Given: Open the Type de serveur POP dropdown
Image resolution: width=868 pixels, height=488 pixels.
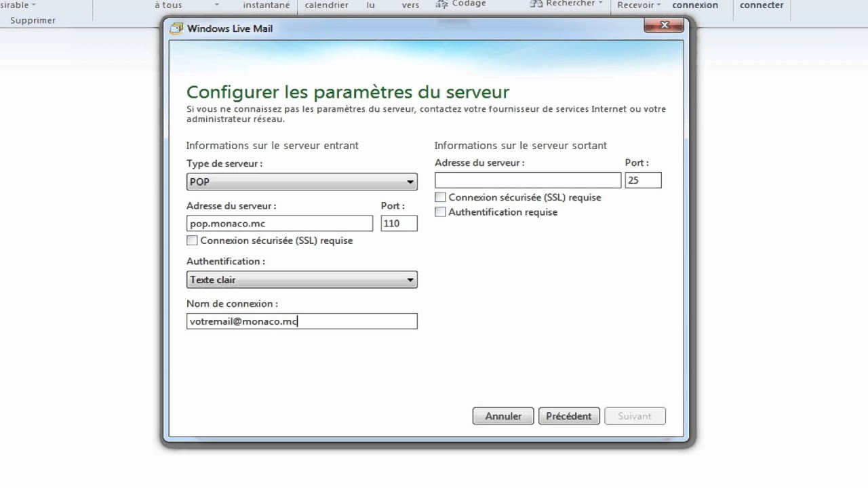Looking at the screenshot, I should [302, 182].
